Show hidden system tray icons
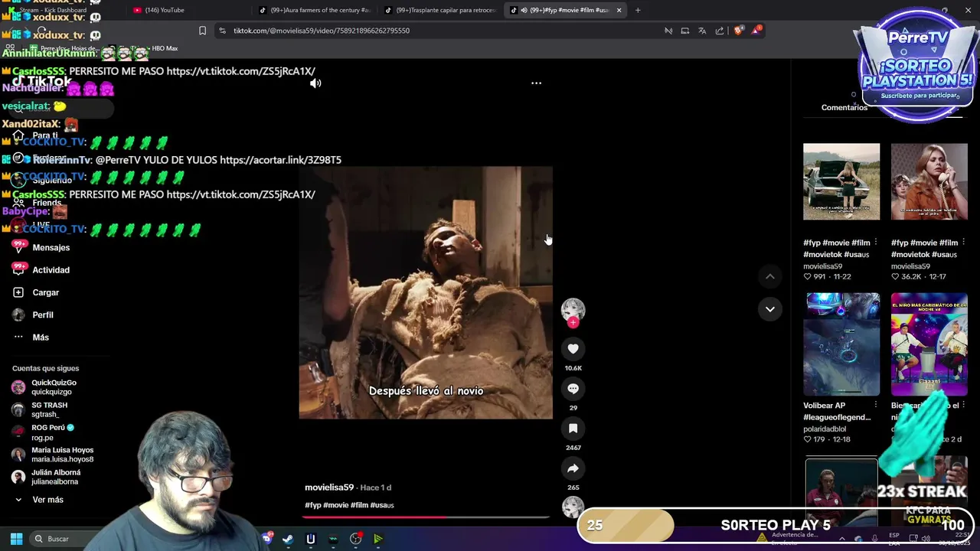This screenshot has height=551, width=980. (841, 539)
